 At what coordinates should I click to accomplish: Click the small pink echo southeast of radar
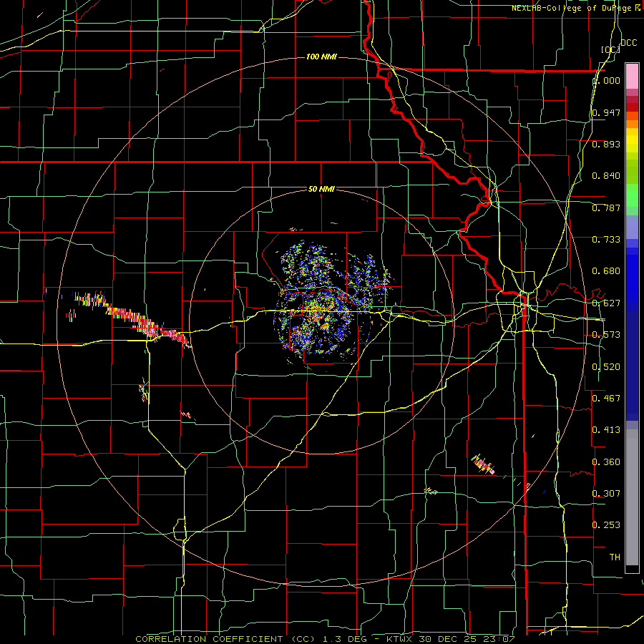coord(482,464)
